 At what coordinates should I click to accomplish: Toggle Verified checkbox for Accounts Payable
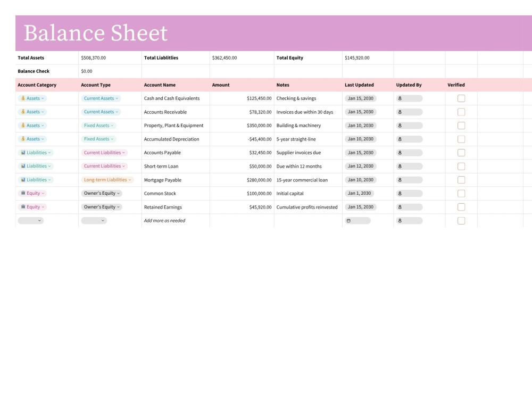(461, 153)
